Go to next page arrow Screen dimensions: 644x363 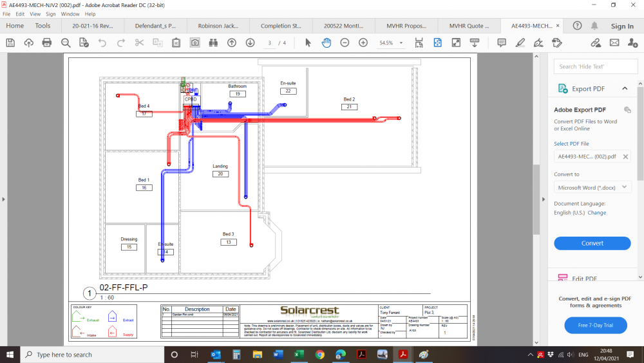pyautogui.click(x=250, y=43)
